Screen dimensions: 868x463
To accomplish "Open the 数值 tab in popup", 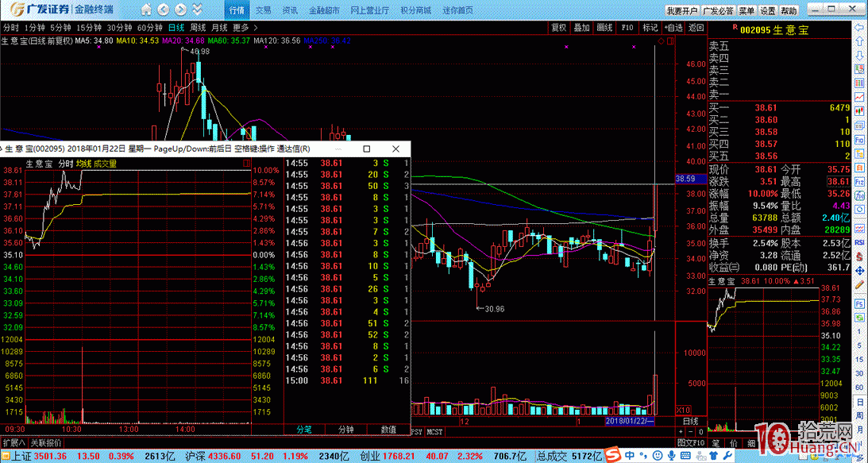I will coord(388,429).
